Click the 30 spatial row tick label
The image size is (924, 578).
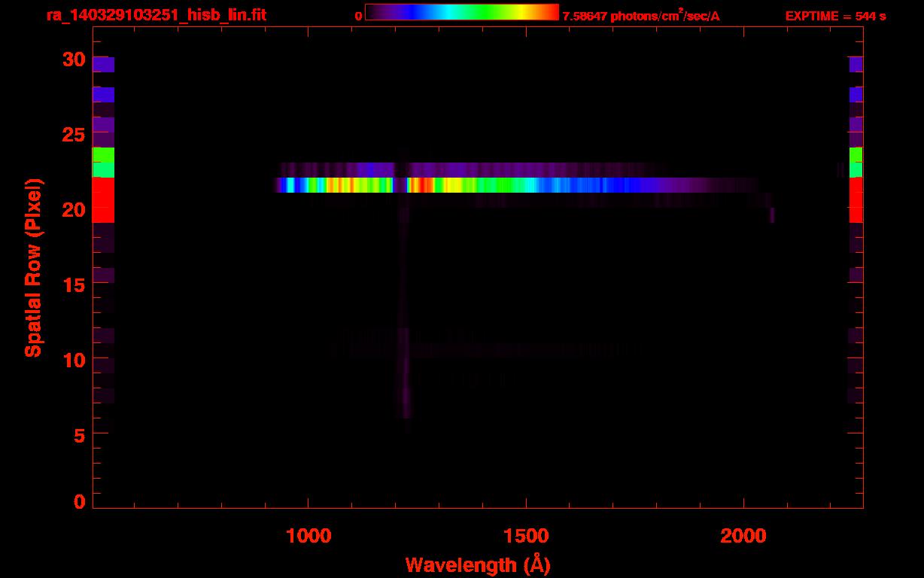(73, 59)
